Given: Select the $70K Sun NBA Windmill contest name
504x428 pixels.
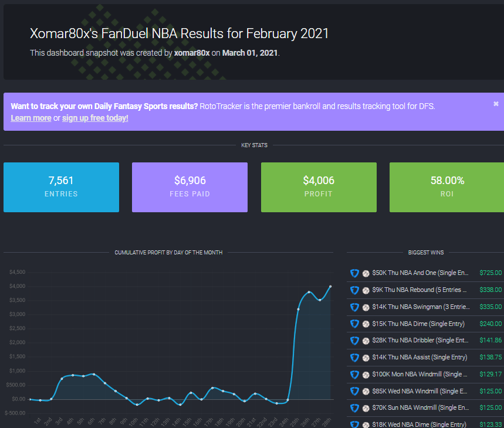Looking at the screenshot, I should [421, 407].
